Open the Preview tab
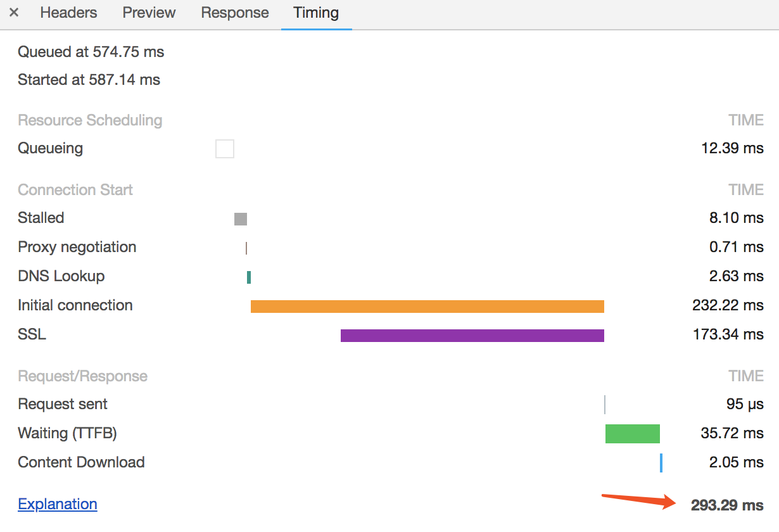 tap(149, 13)
